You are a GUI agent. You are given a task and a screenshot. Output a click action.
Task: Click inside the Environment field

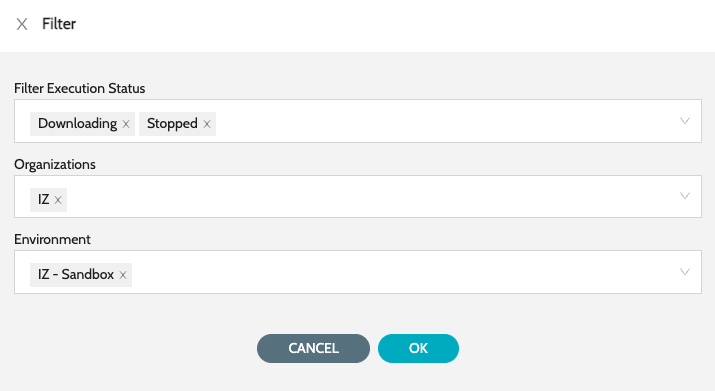coord(358,272)
